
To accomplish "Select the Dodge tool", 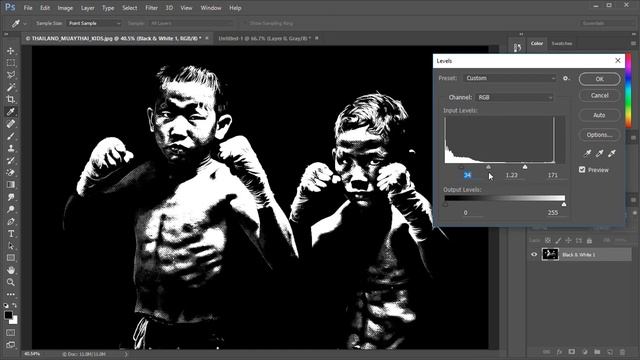I will tap(11, 209).
